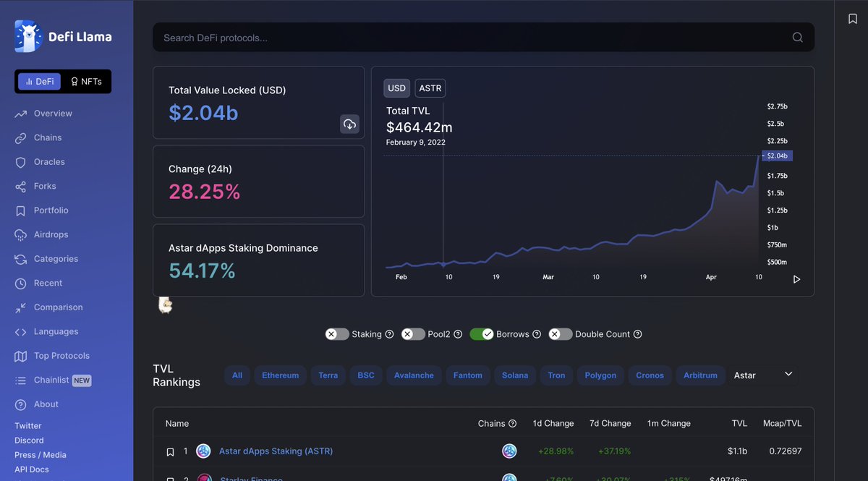868x481 pixels.
Task: Click the Chains link icon in the sidebar
Action: [x=20, y=138]
